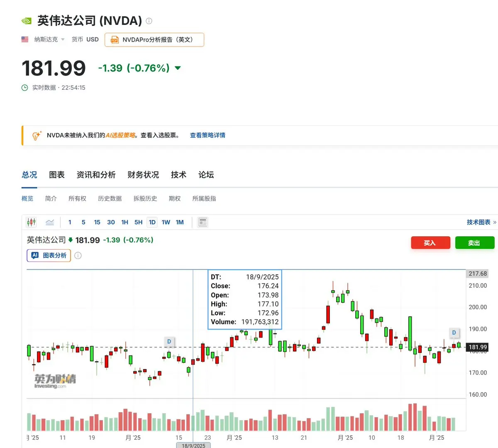The width and height of the screenshot is (498, 448).
Task: Select area chart type icon
Action: [x=50, y=222]
